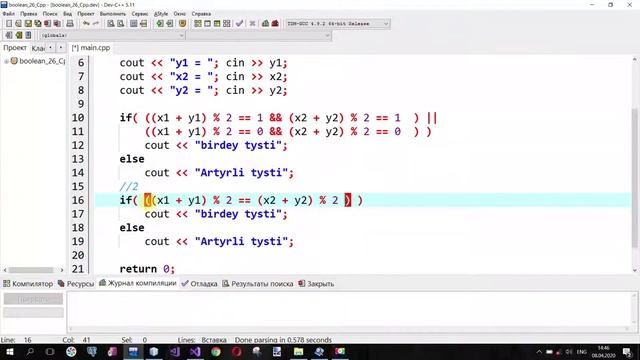Switch to the Проект side tab

pyautogui.click(x=15, y=48)
